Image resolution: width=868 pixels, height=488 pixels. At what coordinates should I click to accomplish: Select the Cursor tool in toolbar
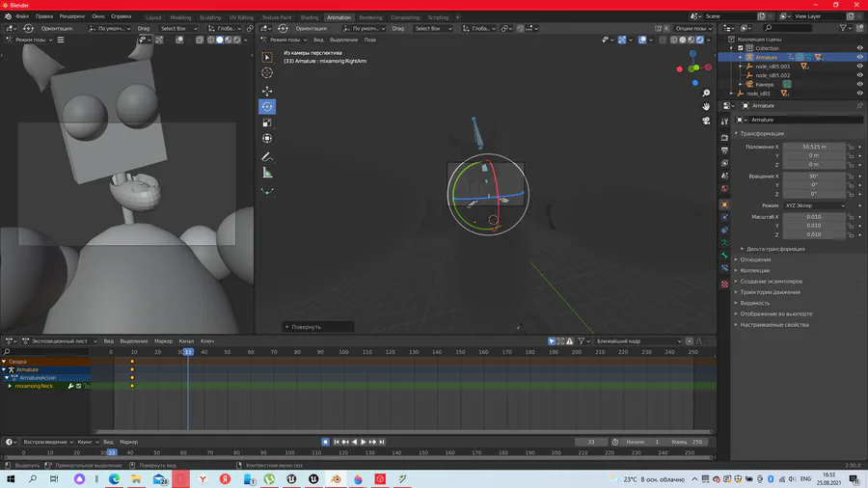tap(267, 73)
